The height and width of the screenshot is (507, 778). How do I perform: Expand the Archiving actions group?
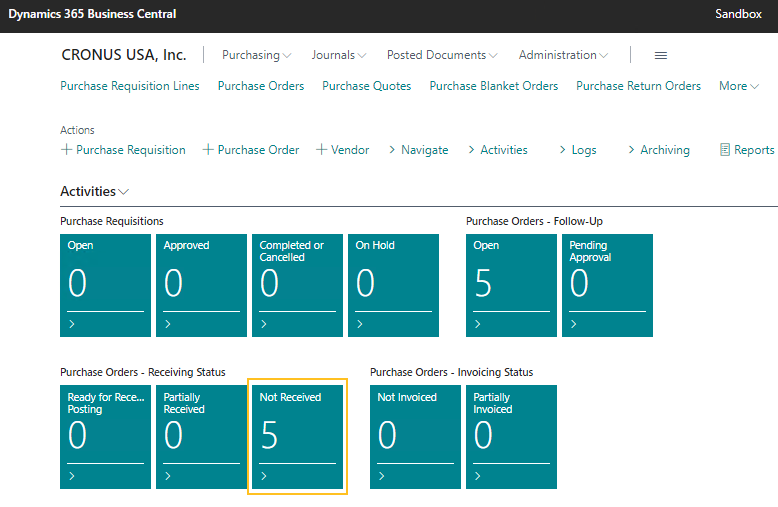point(658,150)
